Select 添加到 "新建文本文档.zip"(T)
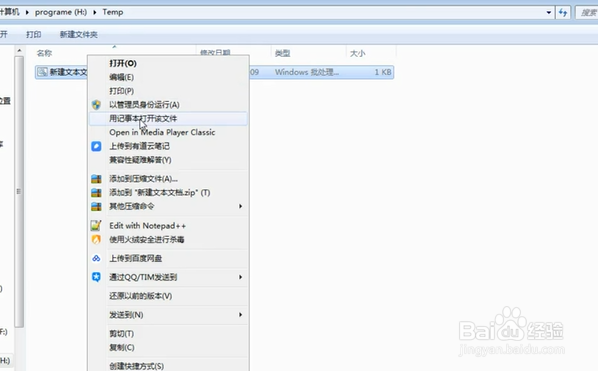The height and width of the screenshot is (371, 598). click(168, 193)
